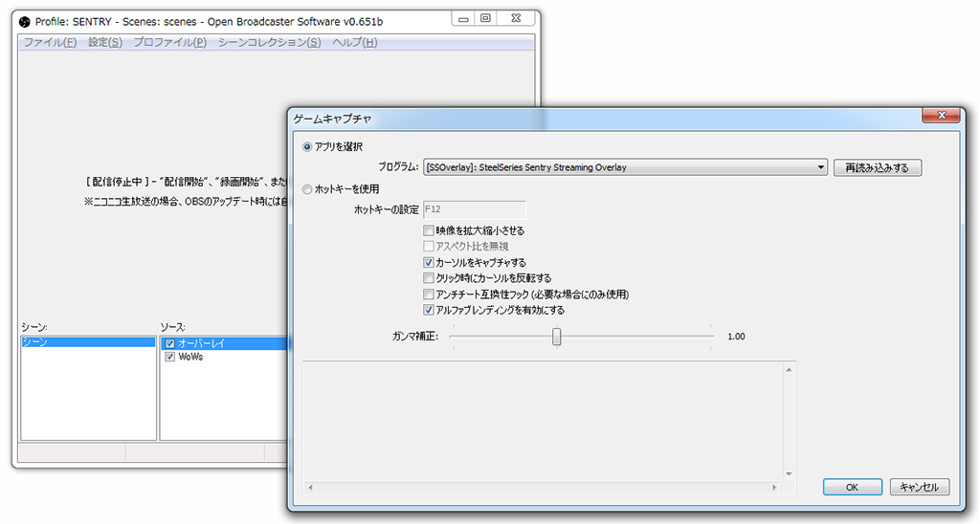
Task: Open the 設定(S) menu
Action: [105, 43]
